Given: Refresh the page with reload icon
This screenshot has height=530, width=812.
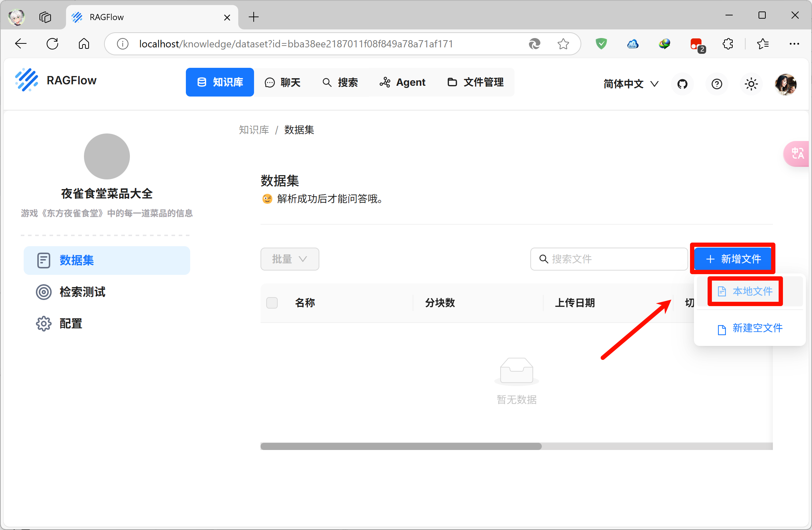Looking at the screenshot, I should (52, 44).
